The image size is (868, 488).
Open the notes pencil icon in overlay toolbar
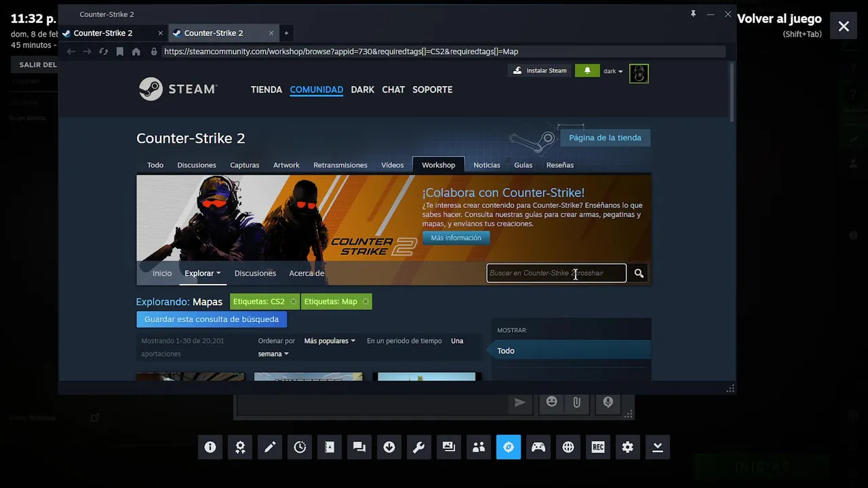click(x=270, y=447)
